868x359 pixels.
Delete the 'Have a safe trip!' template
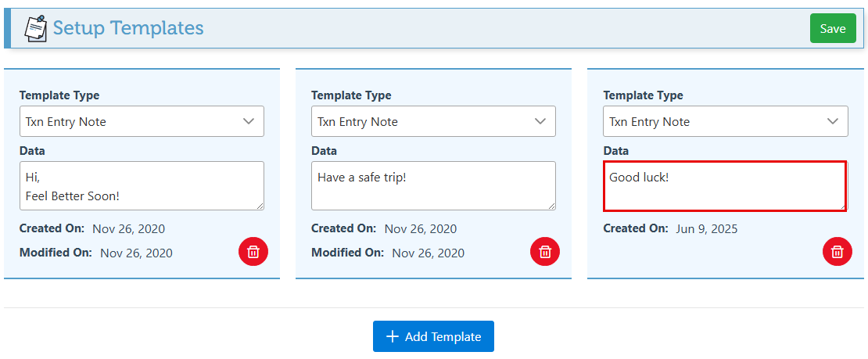click(x=545, y=251)
